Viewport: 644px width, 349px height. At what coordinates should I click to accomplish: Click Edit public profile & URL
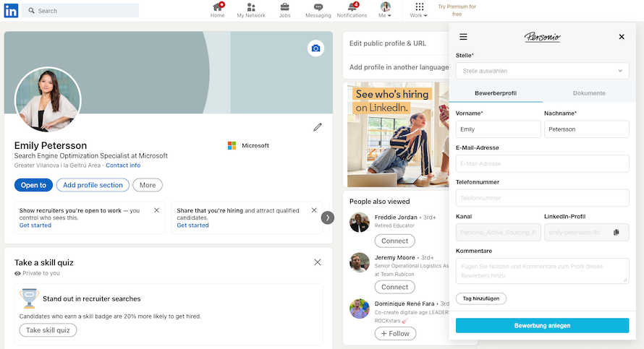click(388, 43)
